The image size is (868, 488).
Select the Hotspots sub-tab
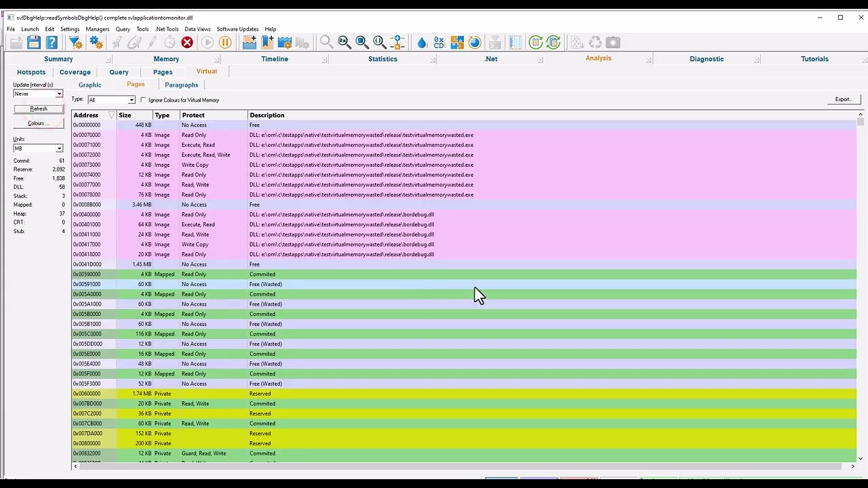click(31, 72)
